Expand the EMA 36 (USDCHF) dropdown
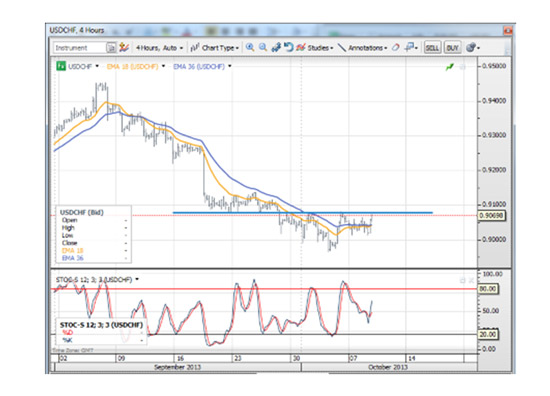The height and width of the screenshot is (396, 550). pos(230,66)
